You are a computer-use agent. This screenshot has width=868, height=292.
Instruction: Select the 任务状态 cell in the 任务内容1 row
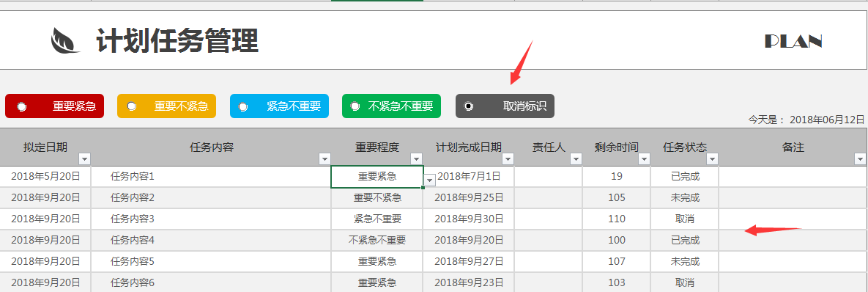[x=685, y=177]
